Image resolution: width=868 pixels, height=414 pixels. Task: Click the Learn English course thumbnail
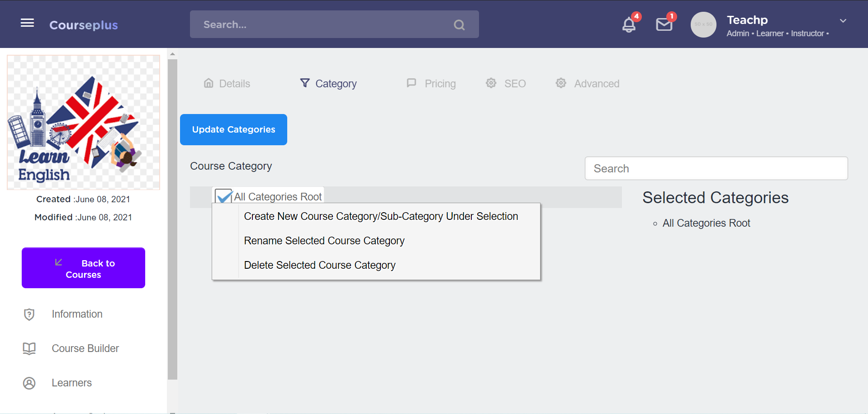(84, 123)
